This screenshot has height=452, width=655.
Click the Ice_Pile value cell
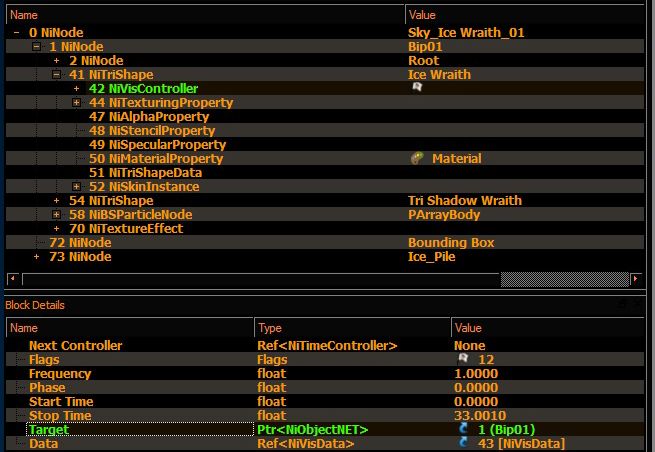(431, 256)
